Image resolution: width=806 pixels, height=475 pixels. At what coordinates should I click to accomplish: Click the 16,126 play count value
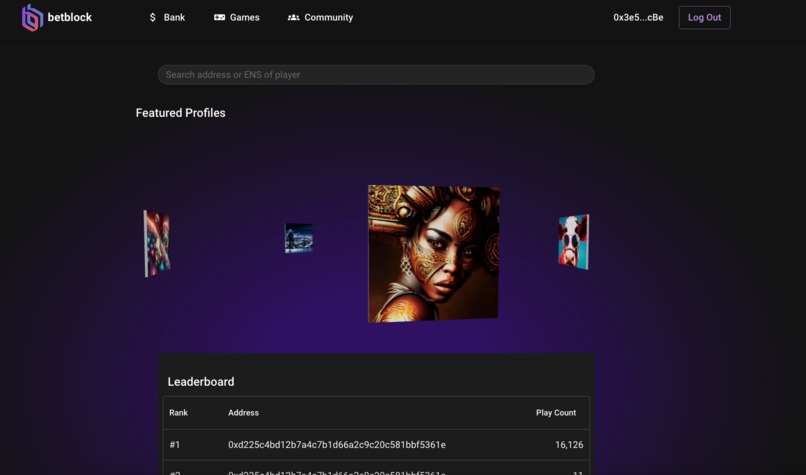coord(569,445)
